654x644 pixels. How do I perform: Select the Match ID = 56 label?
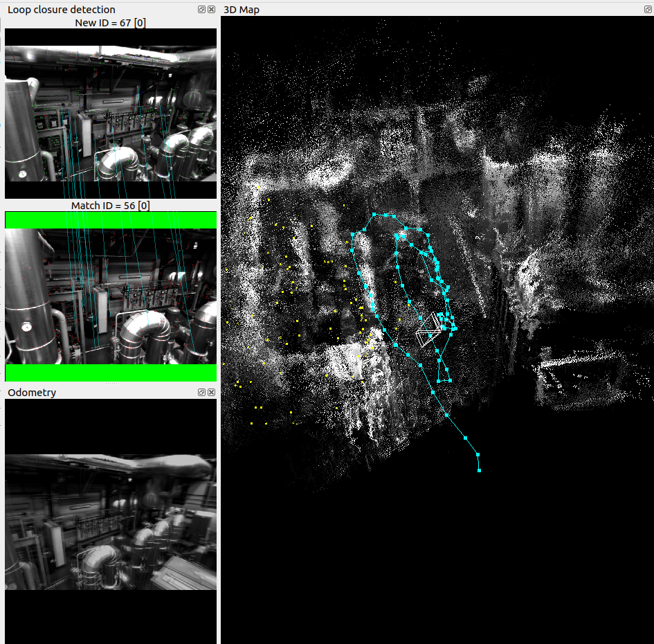pyautogui.click(x=110, y=206)
